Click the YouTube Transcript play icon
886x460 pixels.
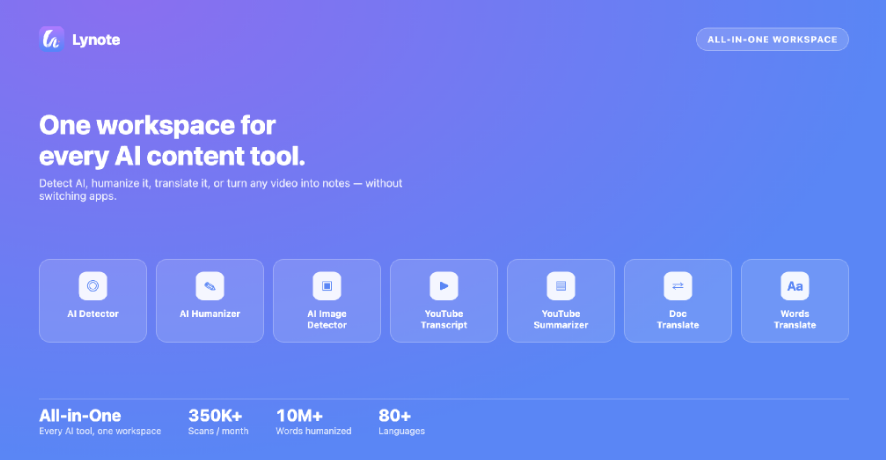[x=444, y=286]
